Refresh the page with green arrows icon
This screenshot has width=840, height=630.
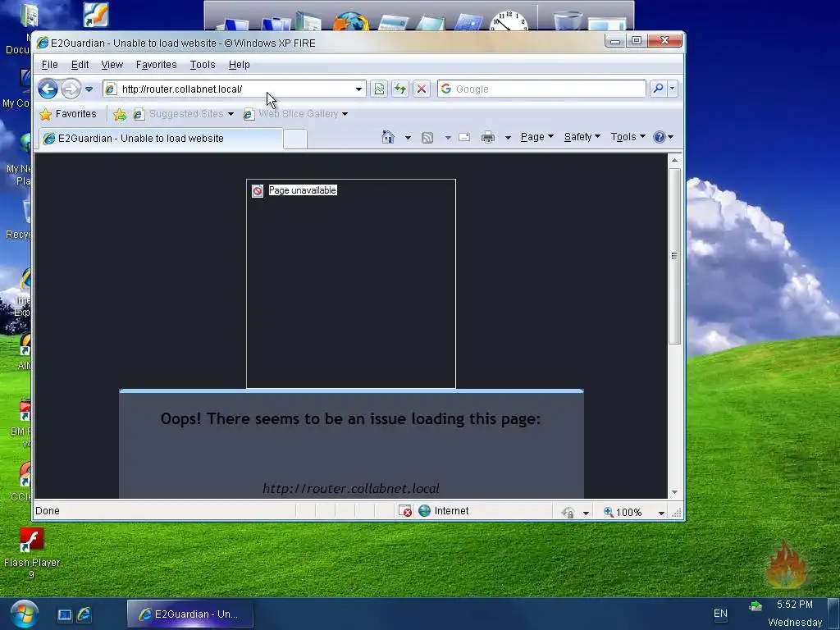pyautogui.click(x=400, y=89)
